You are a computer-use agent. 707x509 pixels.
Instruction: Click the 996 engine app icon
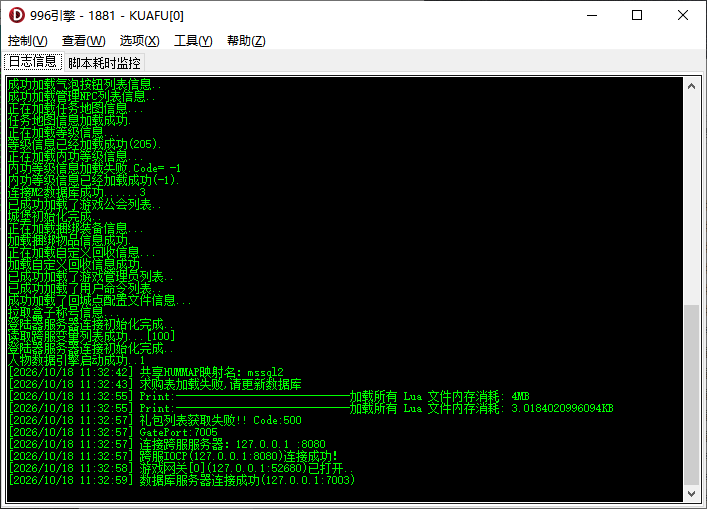17,15
